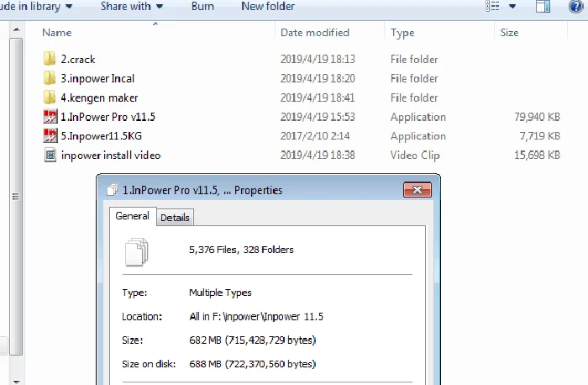Click the Video Clip type cell
Viewport: 588px width, 385px height.
point(415,156)
